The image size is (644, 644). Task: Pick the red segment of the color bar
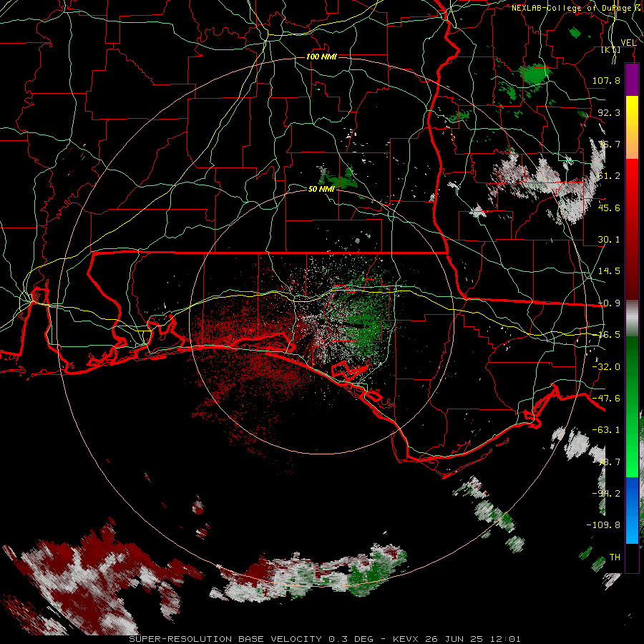pyautogui.click(x=632, y=230)
